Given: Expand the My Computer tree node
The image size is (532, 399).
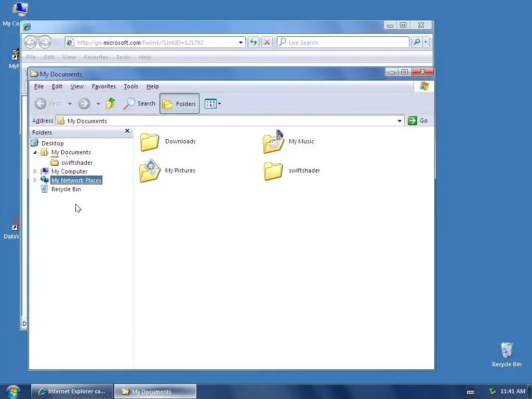Looking at the screenshot, I should point(35,171).
